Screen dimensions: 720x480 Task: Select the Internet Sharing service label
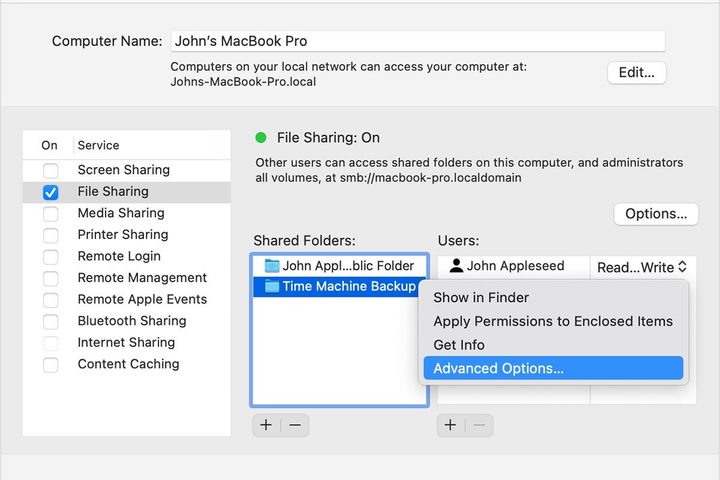click(126, 343)
